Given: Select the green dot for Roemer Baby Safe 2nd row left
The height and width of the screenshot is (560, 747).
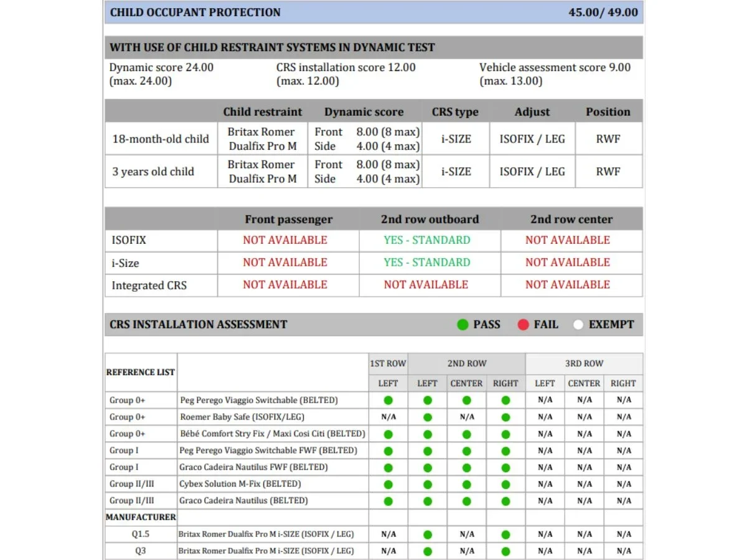Looking at the screenshot, I should tap(427, 417).
